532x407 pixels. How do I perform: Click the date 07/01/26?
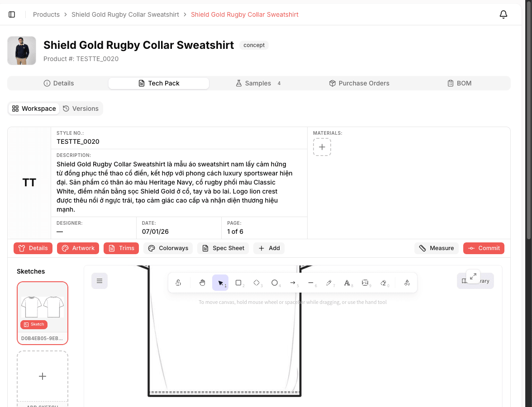155,232
